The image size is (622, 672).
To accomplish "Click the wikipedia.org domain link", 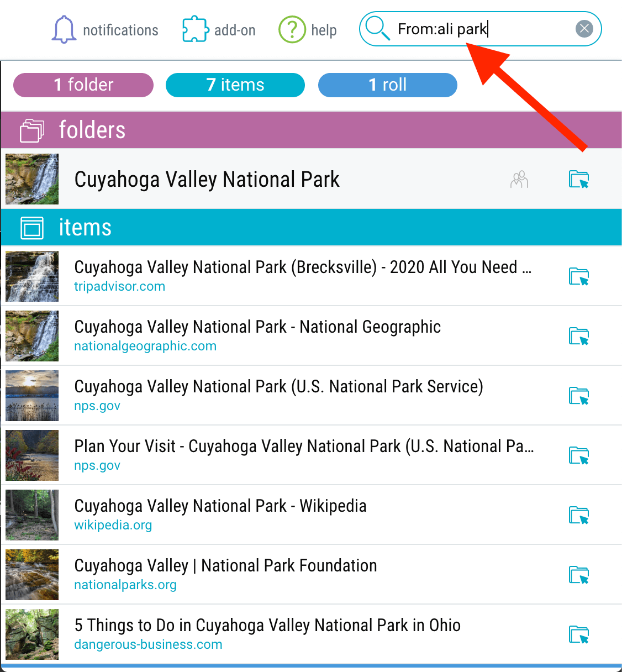I will (x=113, y=526).
